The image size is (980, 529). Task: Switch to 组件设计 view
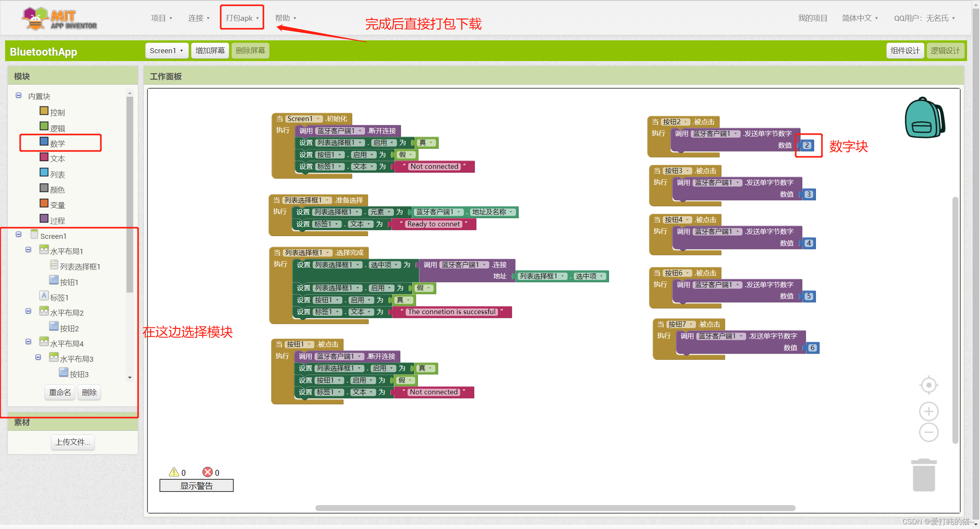904,51
